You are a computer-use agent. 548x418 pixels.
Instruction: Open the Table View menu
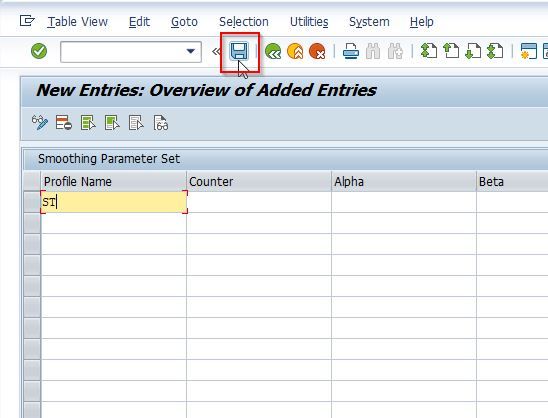78,22
